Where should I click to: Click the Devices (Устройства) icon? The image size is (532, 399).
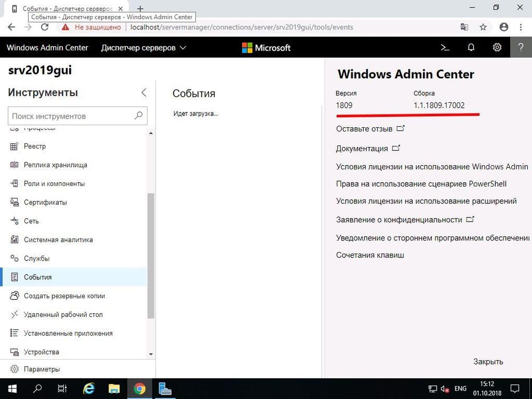(14, 352)
